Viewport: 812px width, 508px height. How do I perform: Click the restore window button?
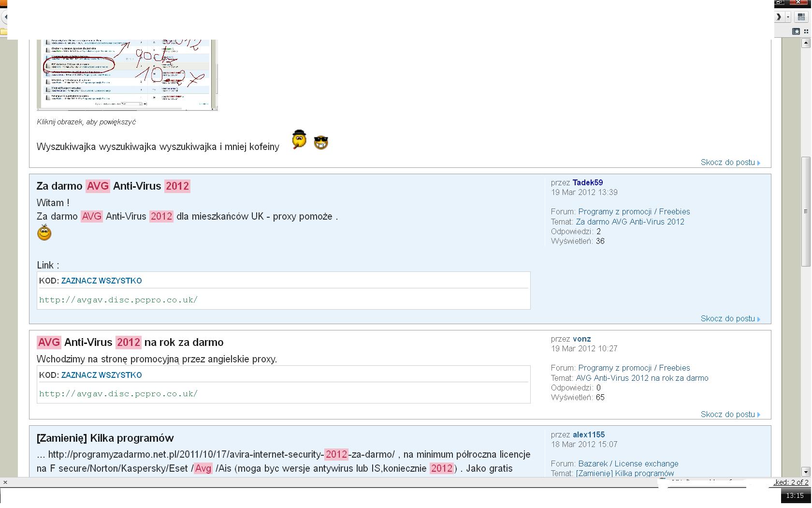(x=779, y=2)
